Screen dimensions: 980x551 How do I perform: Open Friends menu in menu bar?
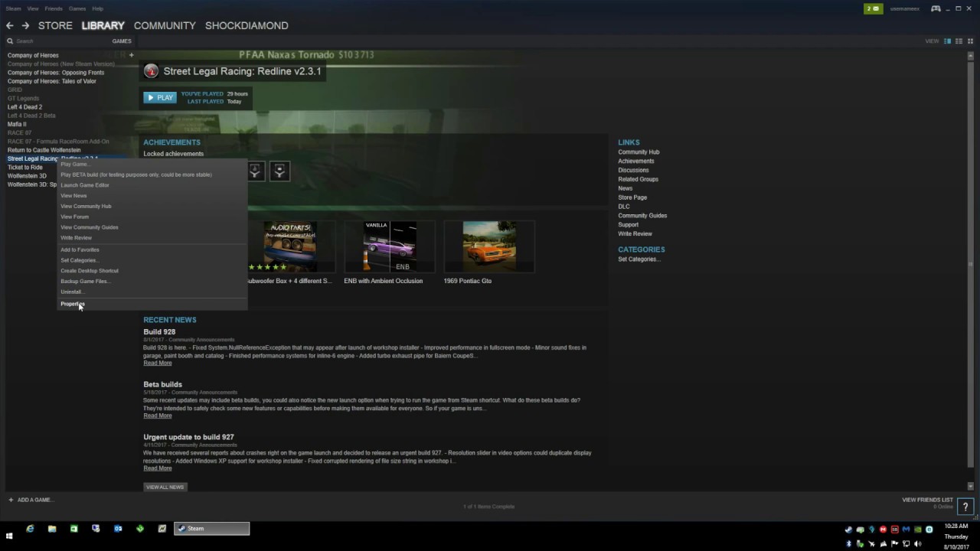54,8
